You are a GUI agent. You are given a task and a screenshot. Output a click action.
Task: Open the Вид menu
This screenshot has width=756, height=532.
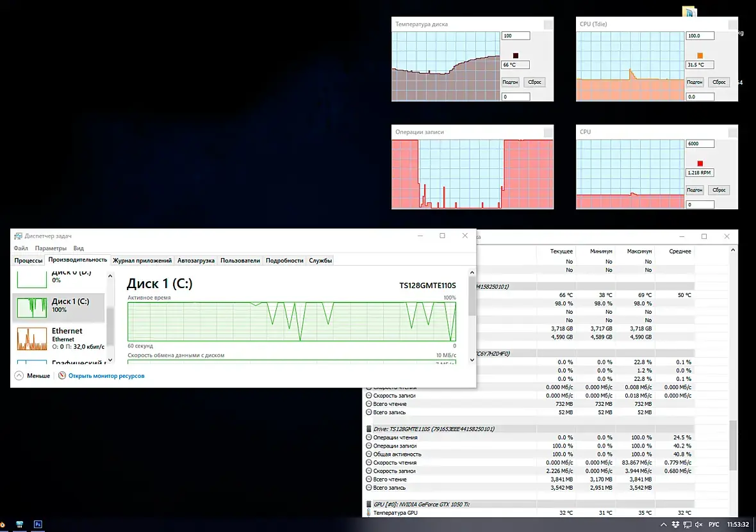tap(79, 248)
